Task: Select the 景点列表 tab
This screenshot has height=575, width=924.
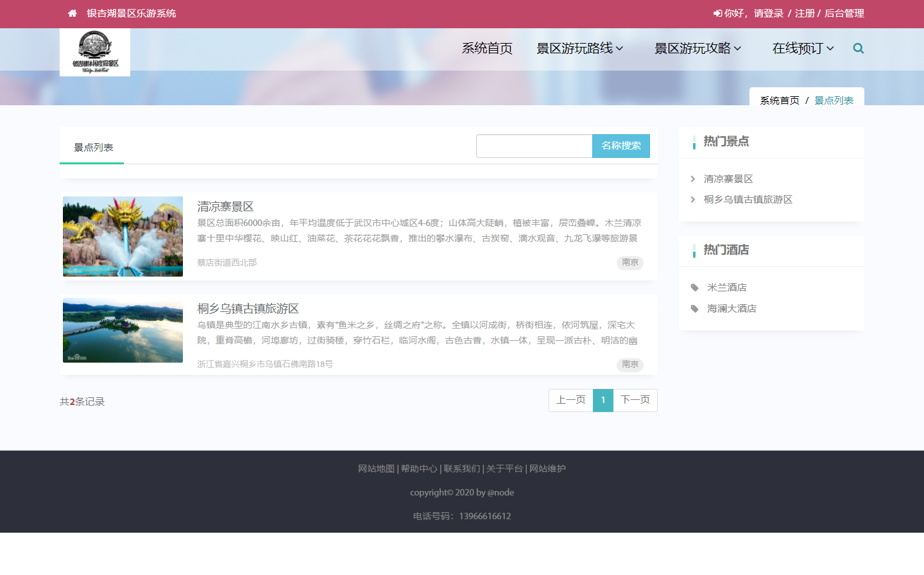Action: click(93, 148)
